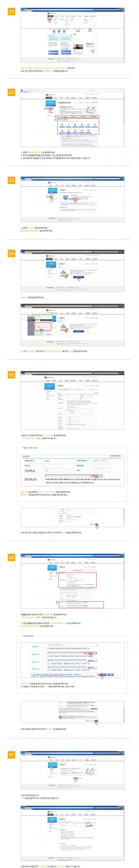Screen dimensions: 139x868
Task: Click the 예술활동증명신청 button in step 03
Action: (75, 199)
